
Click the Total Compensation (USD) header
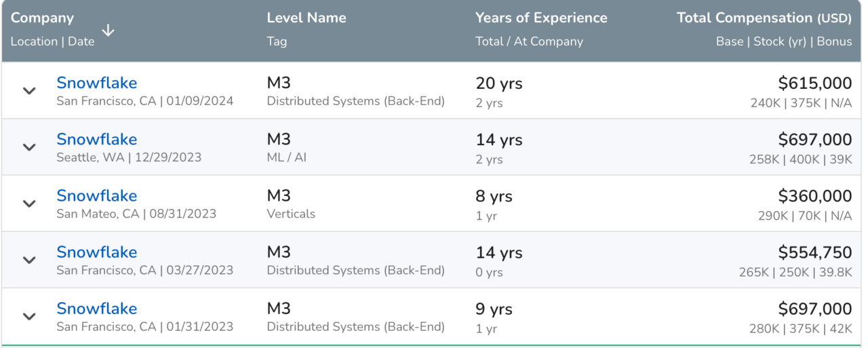tap(764, 18)
